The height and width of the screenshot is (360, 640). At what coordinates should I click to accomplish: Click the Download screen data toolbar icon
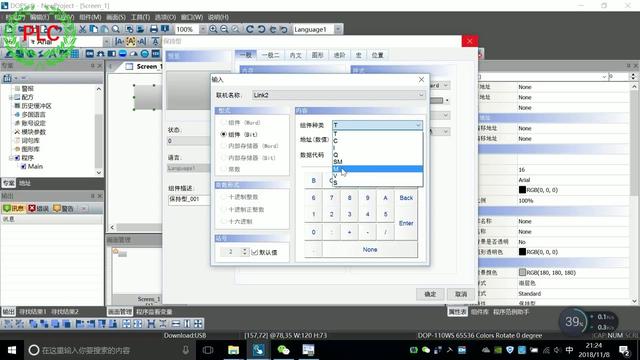[165, 29]
